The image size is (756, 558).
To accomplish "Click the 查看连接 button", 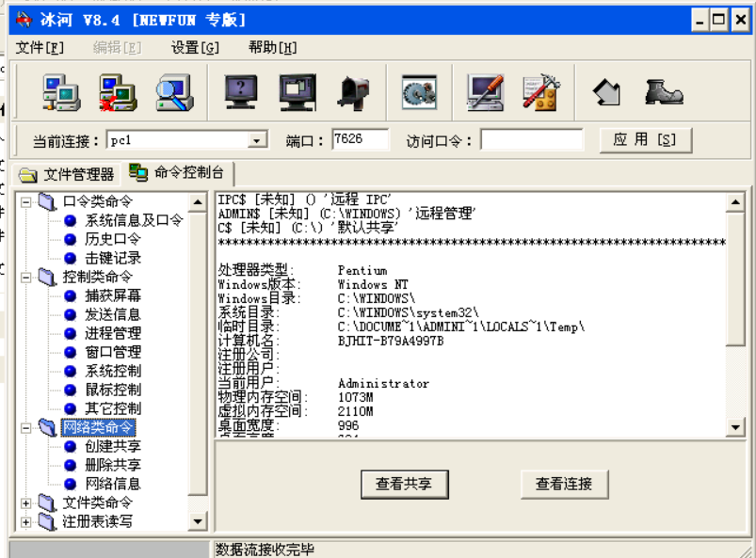I will [x=564, y=485].
